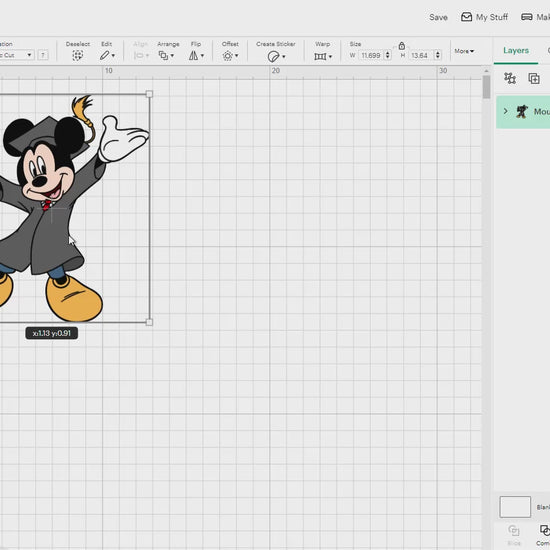550x550 pixels.
Task: Click the Slice icon at panel bottom
Action: point(514,530)
